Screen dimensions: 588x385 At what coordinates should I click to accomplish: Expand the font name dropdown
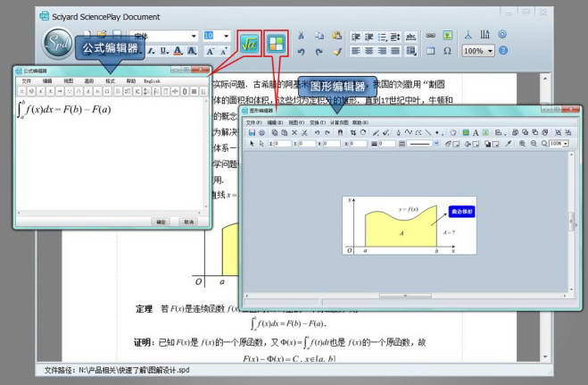pos(194,36)
